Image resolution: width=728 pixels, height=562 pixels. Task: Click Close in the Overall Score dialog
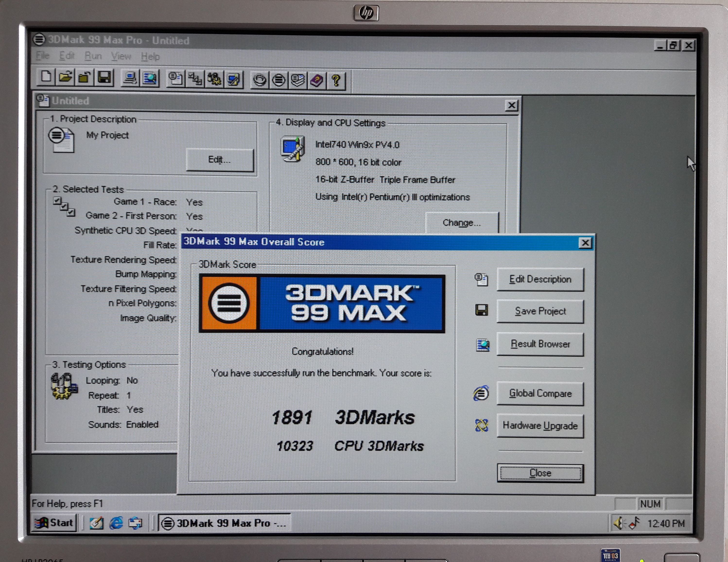[x=540, y=473]
